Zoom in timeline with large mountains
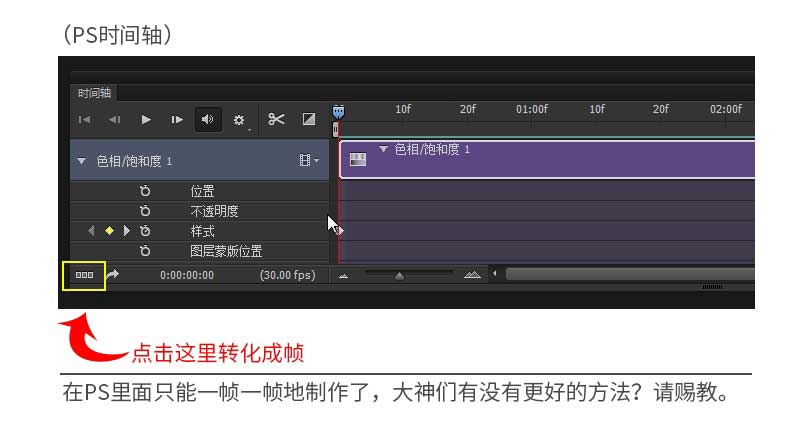The height and width of the screenshot is (440, 800). pos(472,275)
